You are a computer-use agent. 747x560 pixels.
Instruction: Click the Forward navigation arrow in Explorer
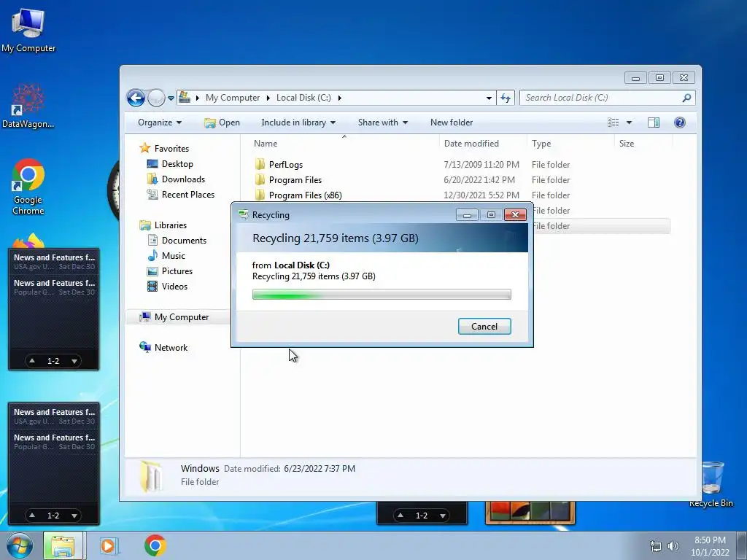pos(156,98)
